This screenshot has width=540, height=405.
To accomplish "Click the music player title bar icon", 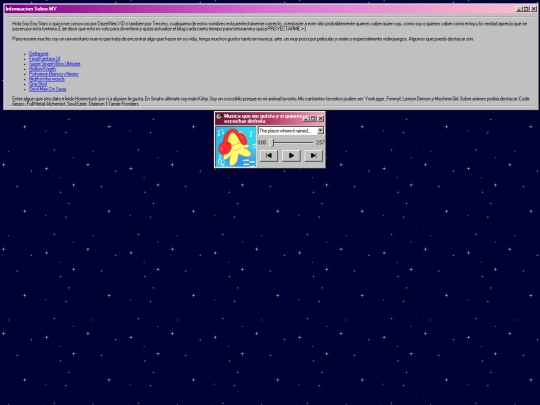I will [x=219, y=116].
